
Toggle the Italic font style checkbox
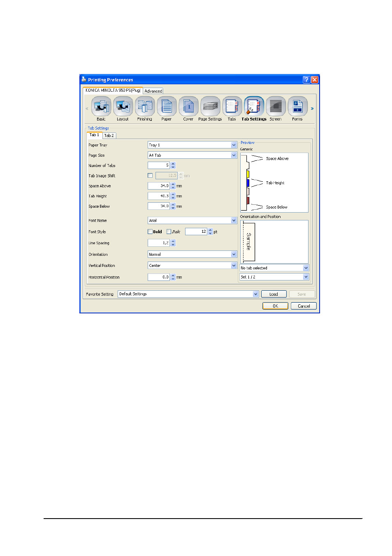point(169,232)
